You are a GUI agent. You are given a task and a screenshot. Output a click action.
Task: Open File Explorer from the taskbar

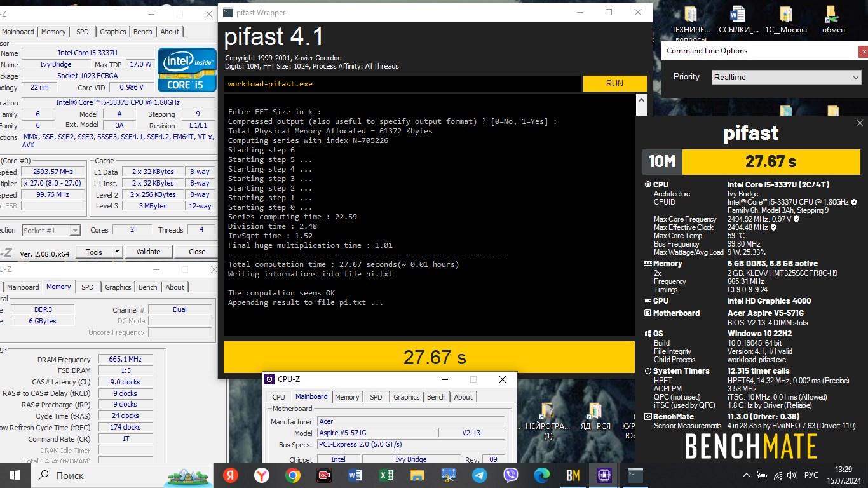point(417,475)
